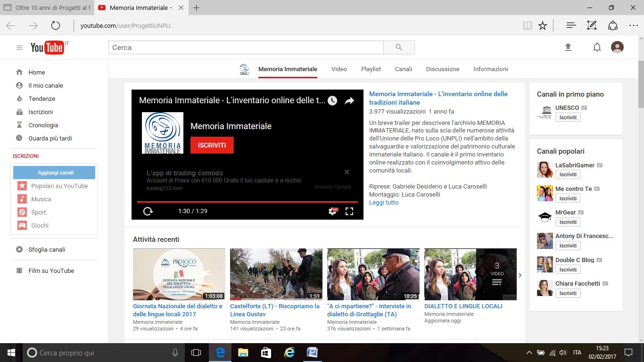644x362 pixels.
Task: Open the "A ci mpartiene?" video thumbnail
Action: 373,274
